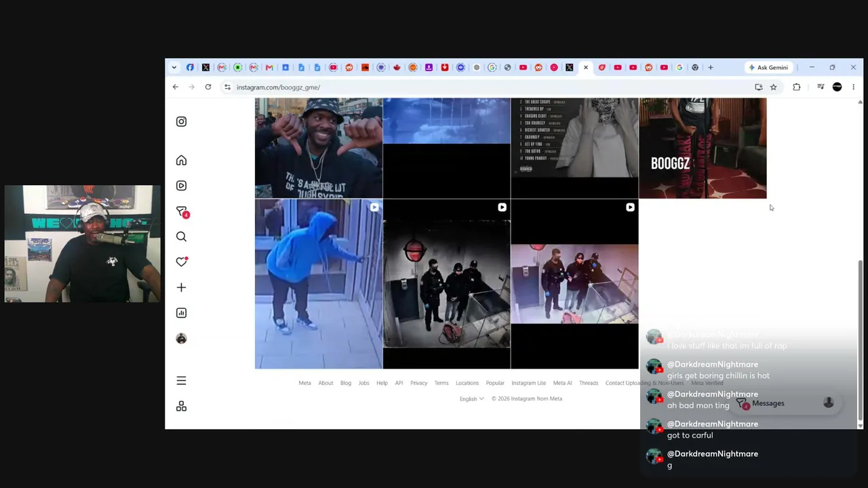The height and width of the screenshot is (488, 868).
Task: Open the thumbs-down man post thumbnail
Action: point(319,148)
